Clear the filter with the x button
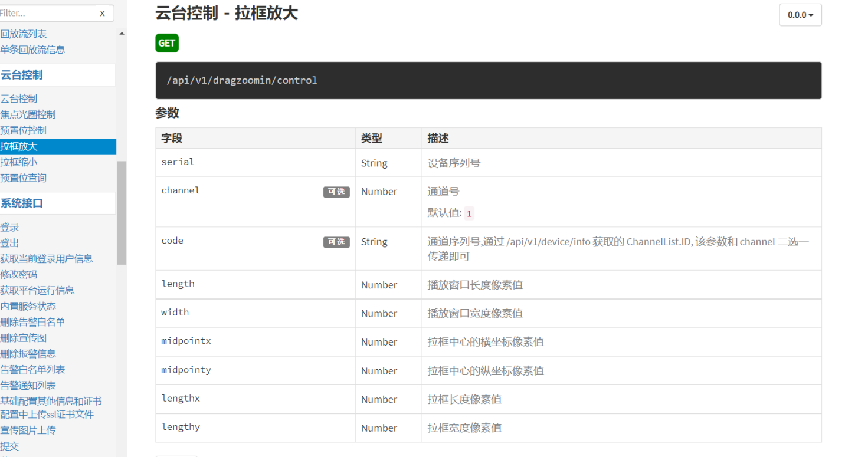Image resolution: width=868 pixels, height=457 pixels. coord(102,13)
